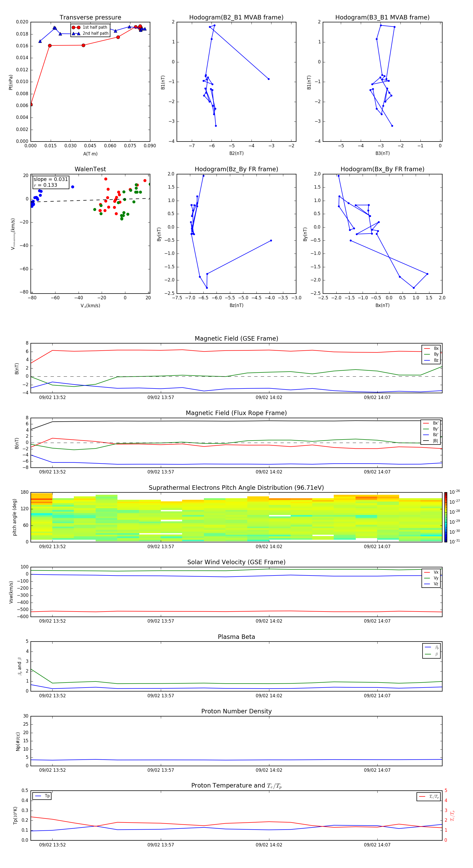Click the 'Transverse pressure' plot title
The height and width of the screenshot is (868, 473).
tap(90, 18)
